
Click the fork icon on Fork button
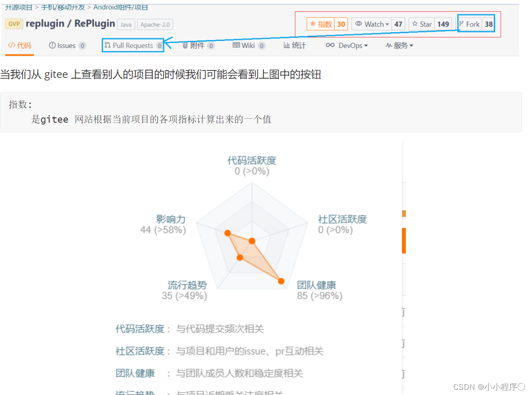[x=461, y=24]
